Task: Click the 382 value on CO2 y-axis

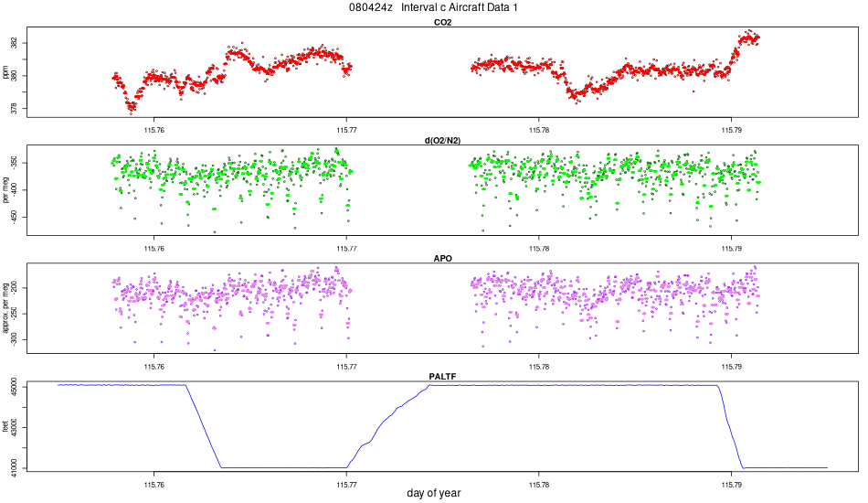Action: pyautogui.click(x=15, y=43)
